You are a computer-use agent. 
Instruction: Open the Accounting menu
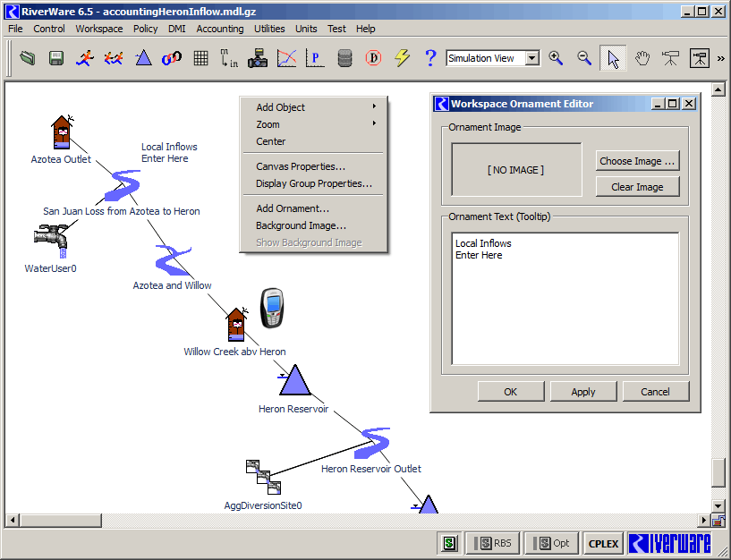pos(220,29)
